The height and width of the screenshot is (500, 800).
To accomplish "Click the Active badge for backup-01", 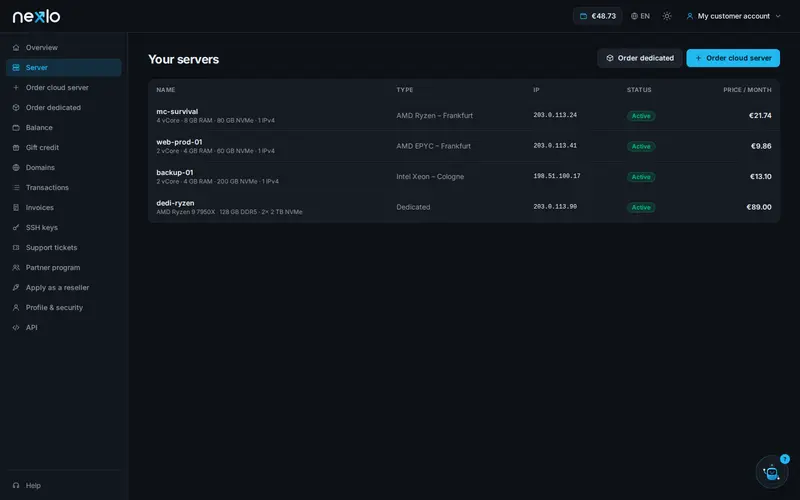I will click(641, 177).
